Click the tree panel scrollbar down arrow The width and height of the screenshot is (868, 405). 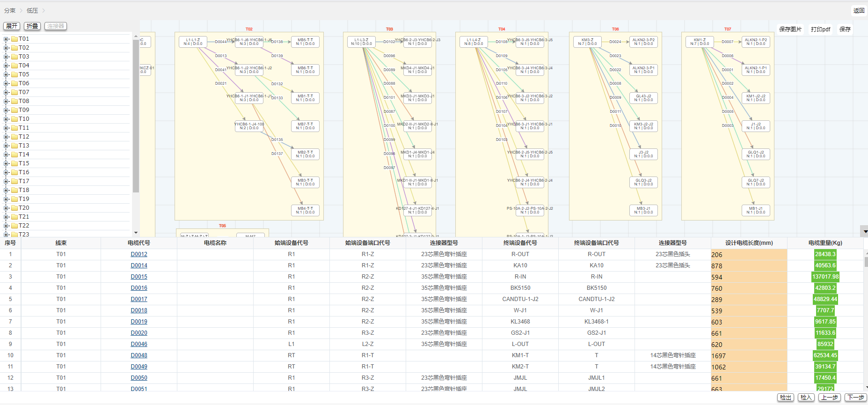(x=136, y=233)
